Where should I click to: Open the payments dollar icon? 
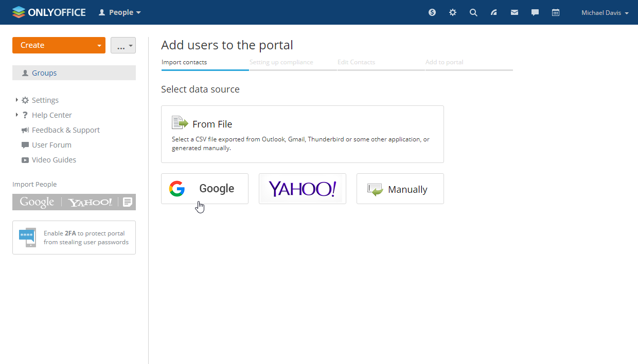(x=432, y=12)
